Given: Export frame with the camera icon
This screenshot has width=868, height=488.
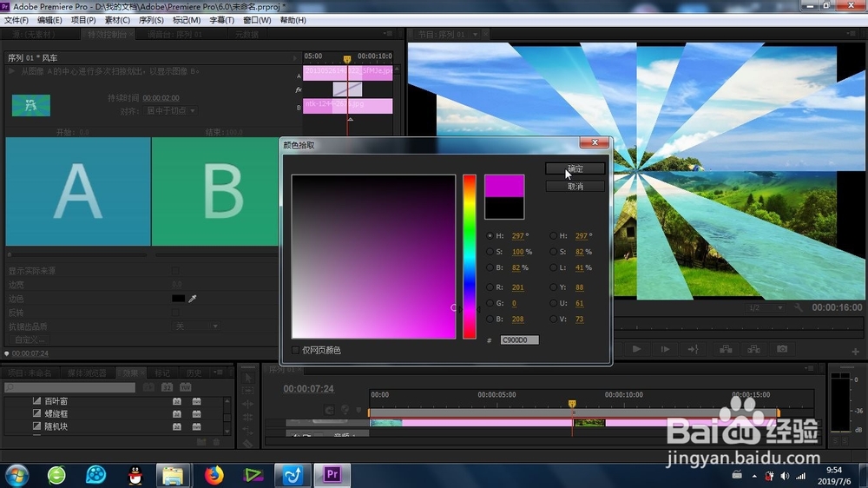Looking at the screenshot, I should coord(782,349).
